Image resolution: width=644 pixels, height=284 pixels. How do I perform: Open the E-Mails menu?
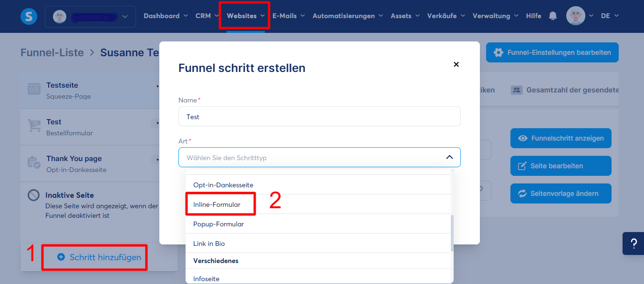click(x=288, y=16)
